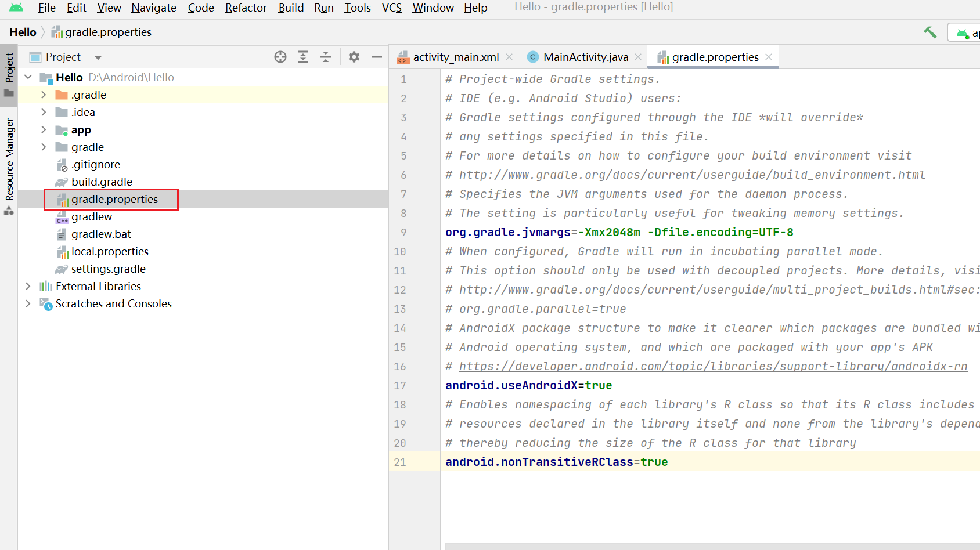Screen dimensions: 980x550
Task: Close the activity_main.xml tab
Action: click(x=509, y=57)
